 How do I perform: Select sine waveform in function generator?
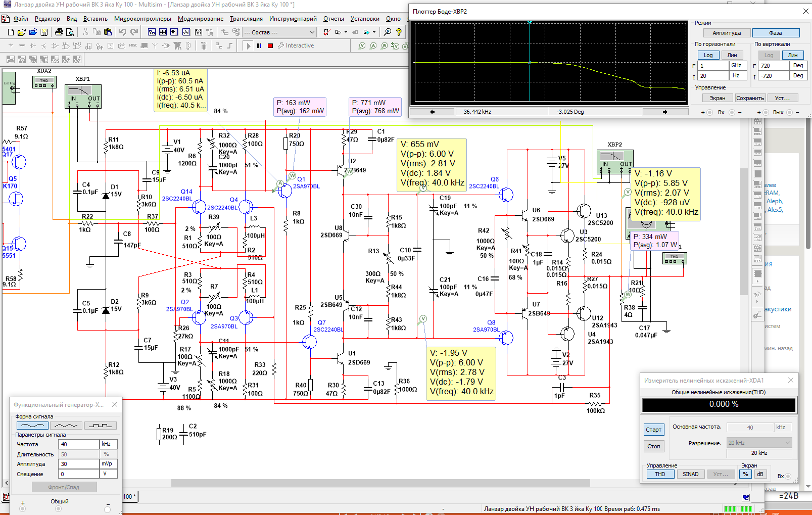(x=32, y=426)
